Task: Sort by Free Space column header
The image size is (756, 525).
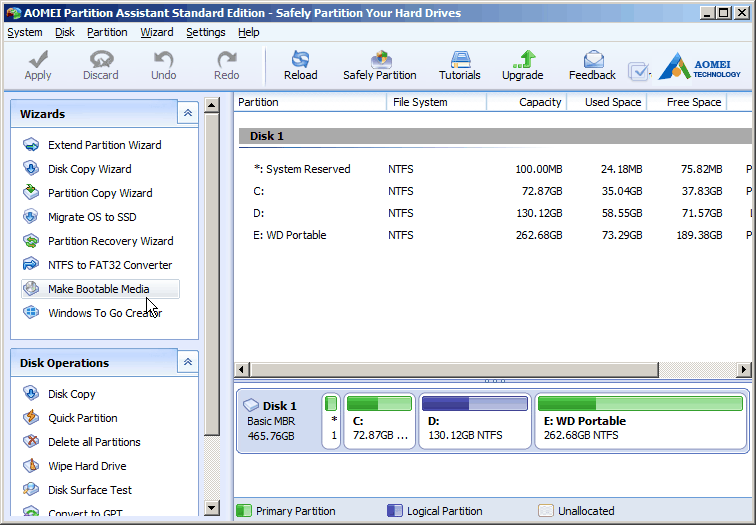Action: 687,102
